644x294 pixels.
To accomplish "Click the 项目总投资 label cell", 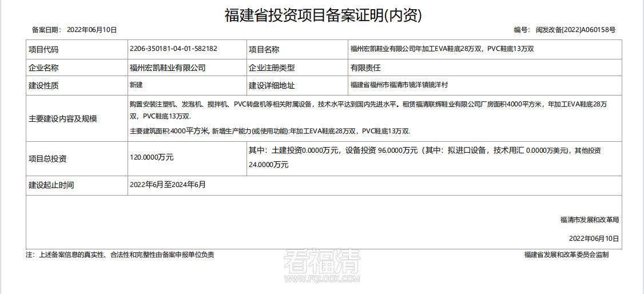I will pyautogui.click(x=77, y=159).
